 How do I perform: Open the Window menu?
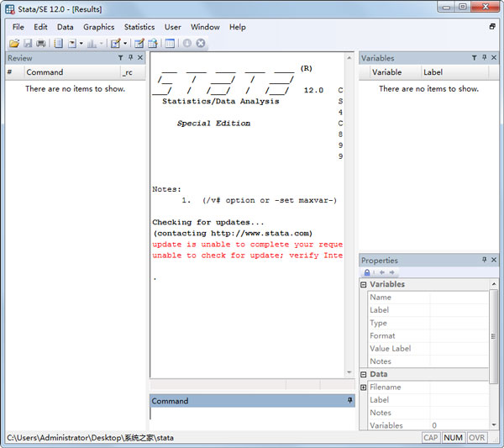(x=205, y=27)
